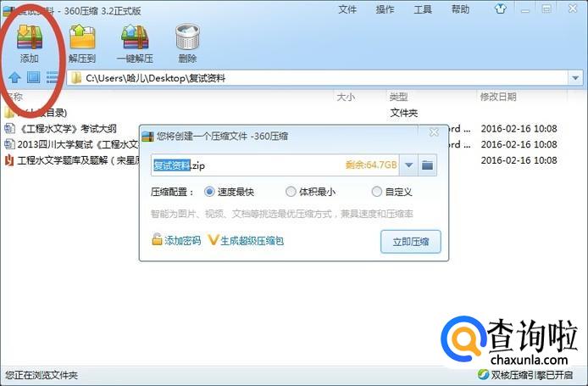
Task: Click folder icon in address bar
Action: coord(76,78)
